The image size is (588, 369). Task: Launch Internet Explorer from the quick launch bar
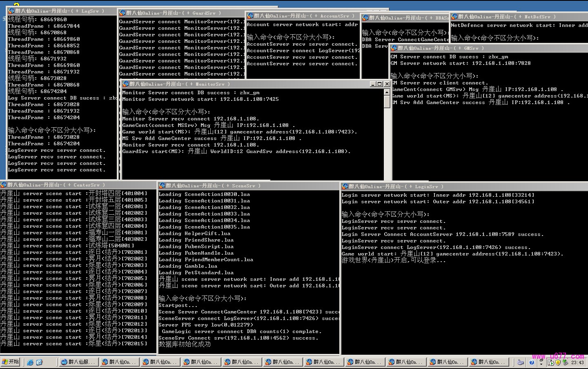[x=30, y=362]
